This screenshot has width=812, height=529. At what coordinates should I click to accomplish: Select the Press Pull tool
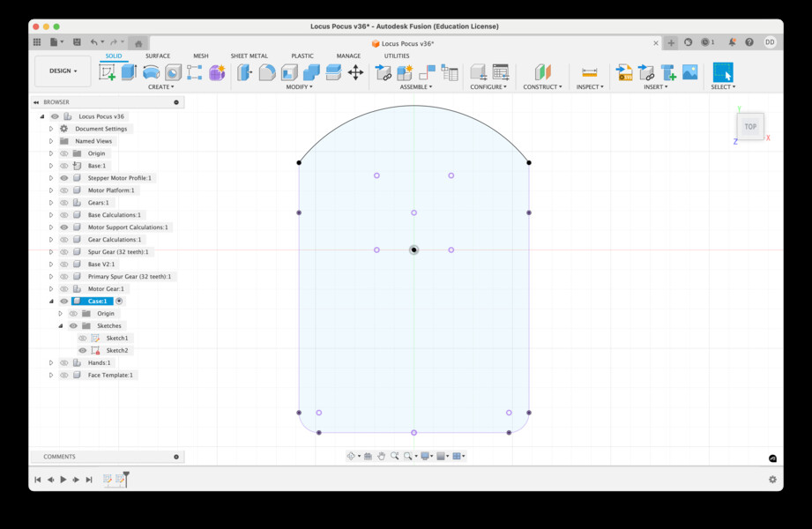pyautogui.click(x=245, y=72)
